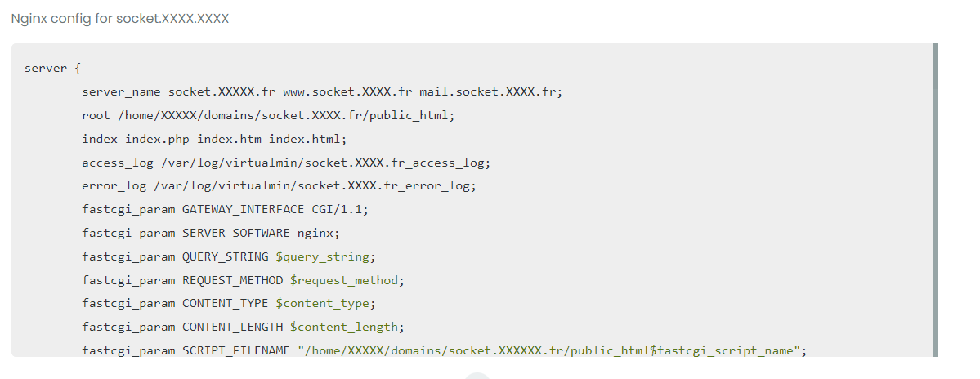Click the partially visible circular button below the code
980x379 pixels.
click(477, 376)
